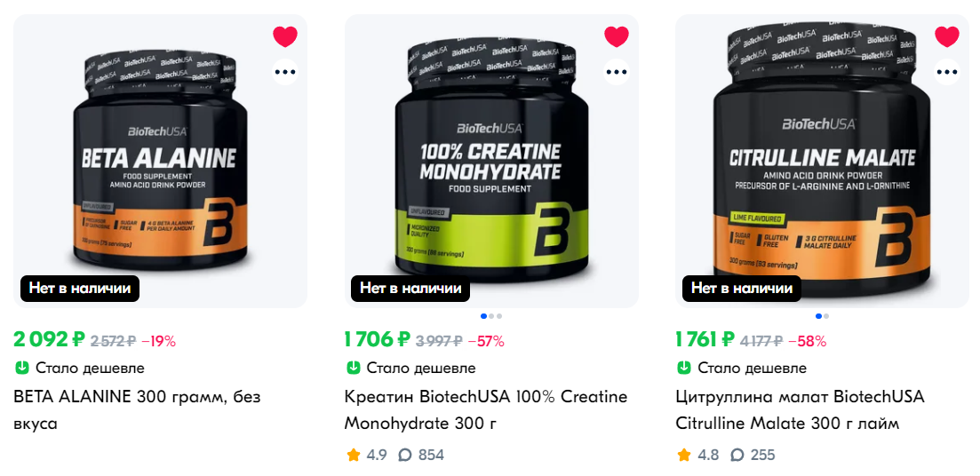This screenshot has height=476, width=980.
Task: Open three-dot menu on Creatine Monohydrate card
Action: [617, 72]
